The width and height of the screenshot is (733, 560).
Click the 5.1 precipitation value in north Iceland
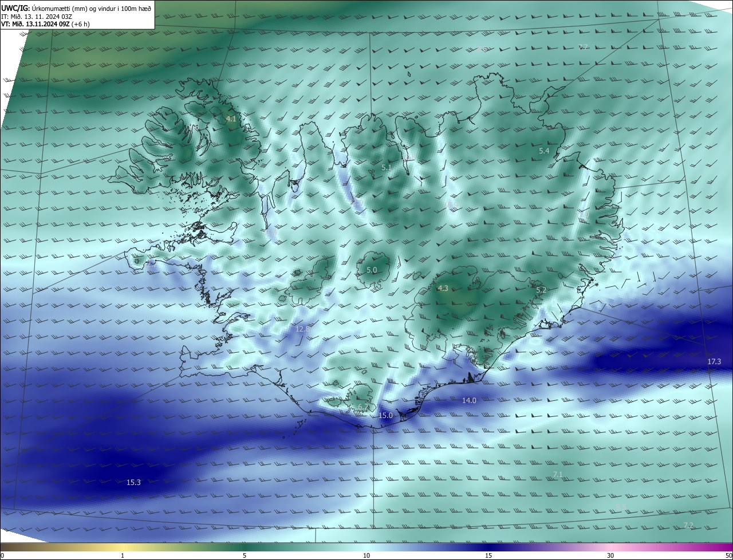coord(387,168)
